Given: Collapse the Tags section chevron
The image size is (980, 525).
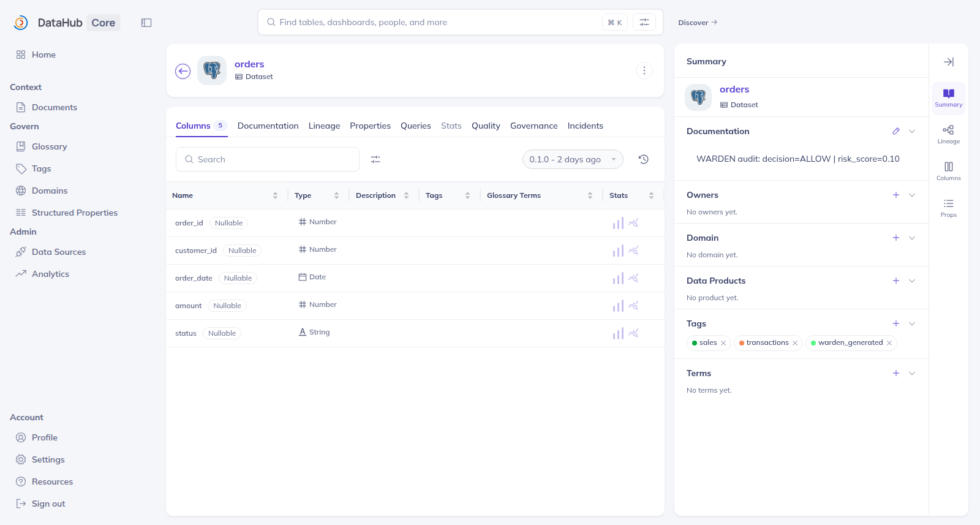Looking at the screenshot, I should coord(912,323).
